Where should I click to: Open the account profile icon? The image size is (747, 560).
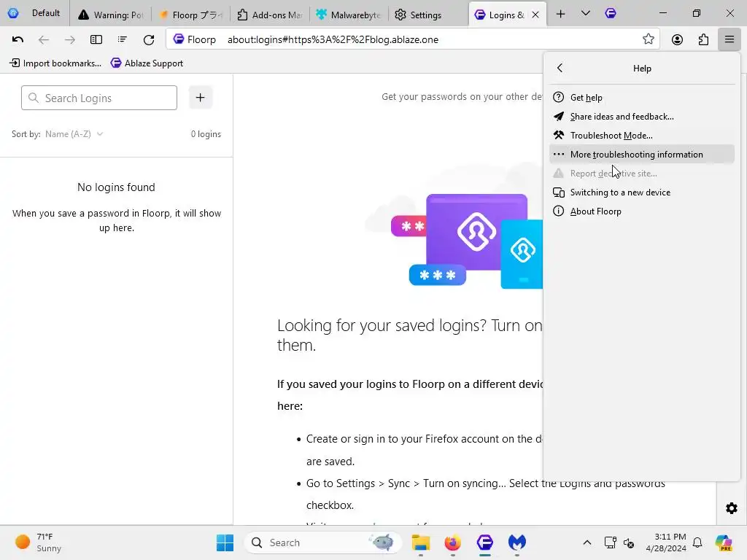[x=677, y=39]
